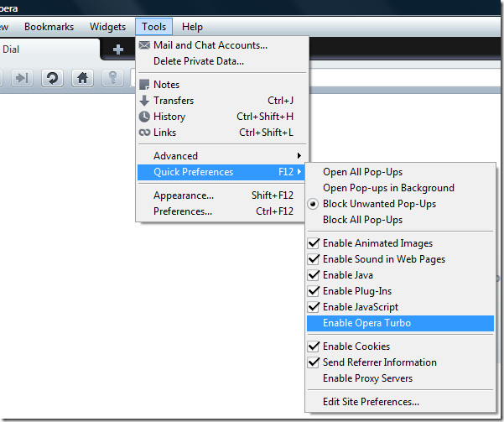
Task: Toggle Enable Cookies off
Action: [356, 346]
